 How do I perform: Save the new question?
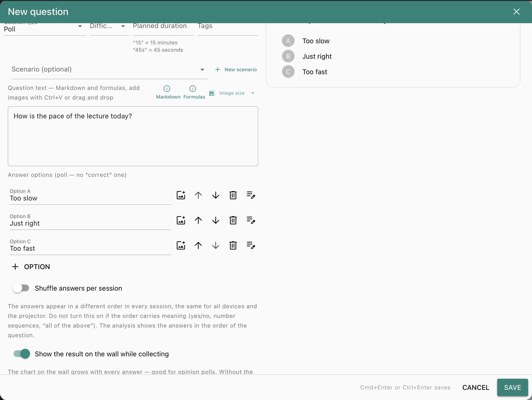pyautogui.click(x=512, y=387)
